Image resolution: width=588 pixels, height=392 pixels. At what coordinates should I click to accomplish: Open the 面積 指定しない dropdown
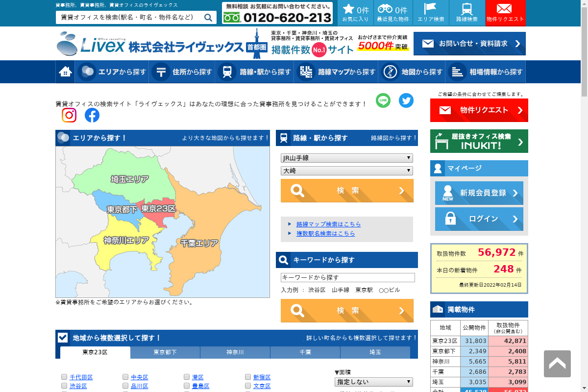pyautogui.click(x=374, y=382)
